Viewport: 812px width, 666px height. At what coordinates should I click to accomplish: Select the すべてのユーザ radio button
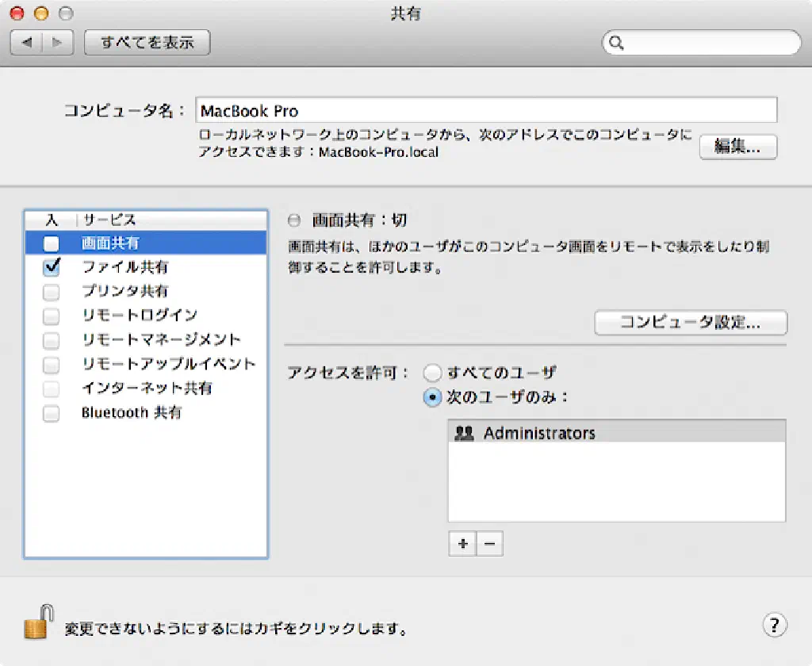pyautogui.click(x=432, y=373)
